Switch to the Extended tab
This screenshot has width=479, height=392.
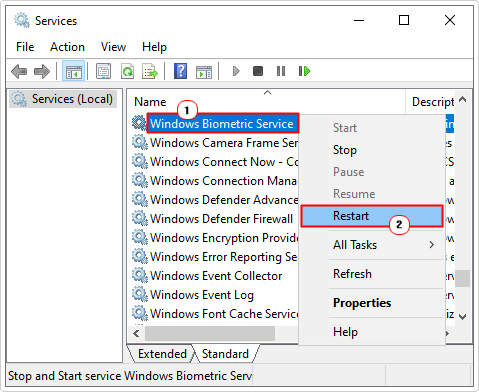point(162,354)
